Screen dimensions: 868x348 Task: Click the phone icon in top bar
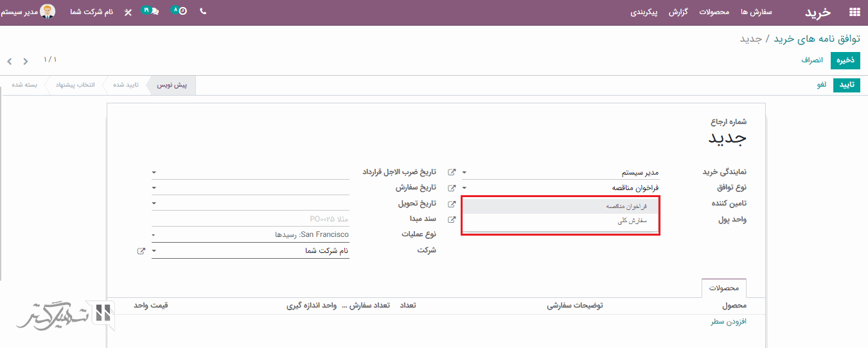(203, 12)
